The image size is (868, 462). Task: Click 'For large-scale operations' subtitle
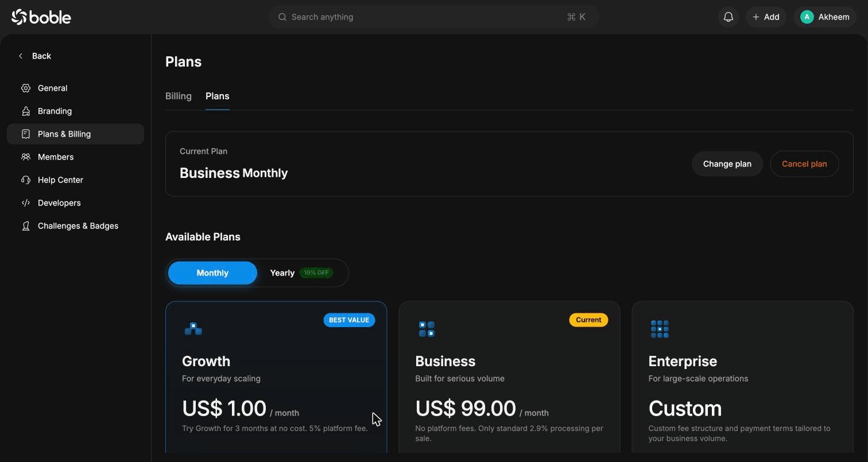pos(698,378)
